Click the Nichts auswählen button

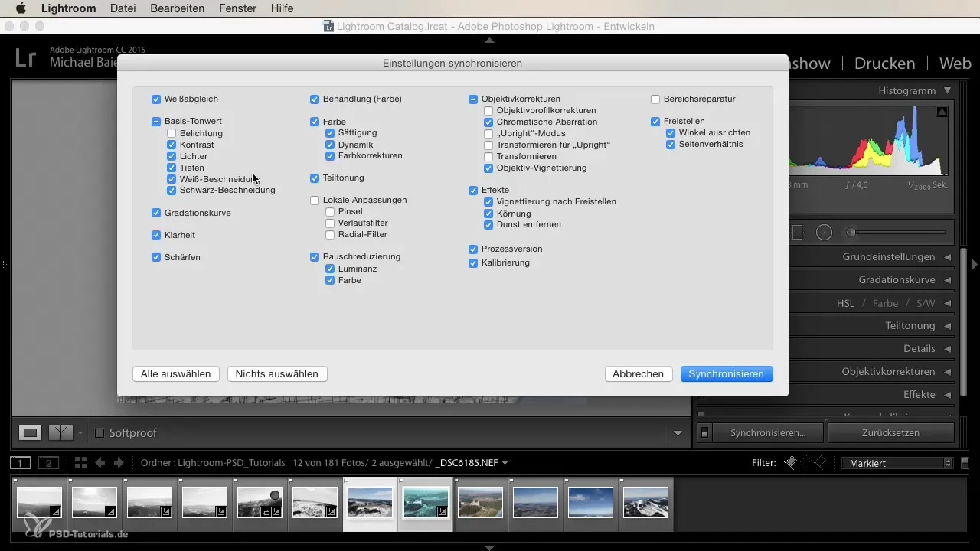coord(277,374)
